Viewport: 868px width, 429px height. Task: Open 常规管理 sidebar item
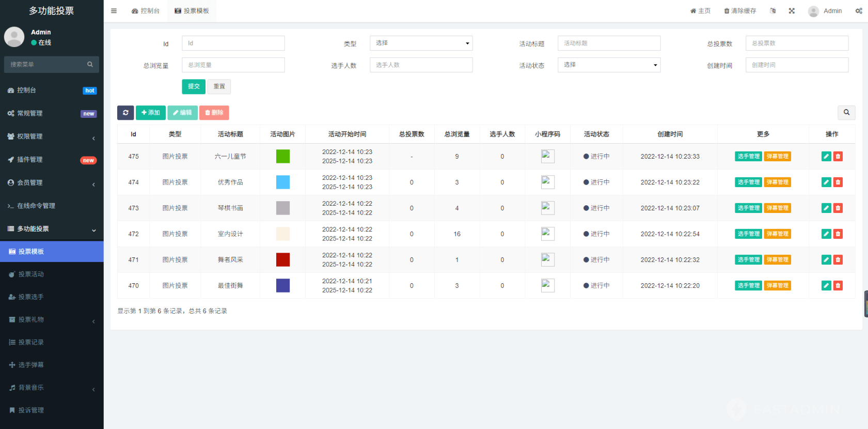(x=52, y=114)
